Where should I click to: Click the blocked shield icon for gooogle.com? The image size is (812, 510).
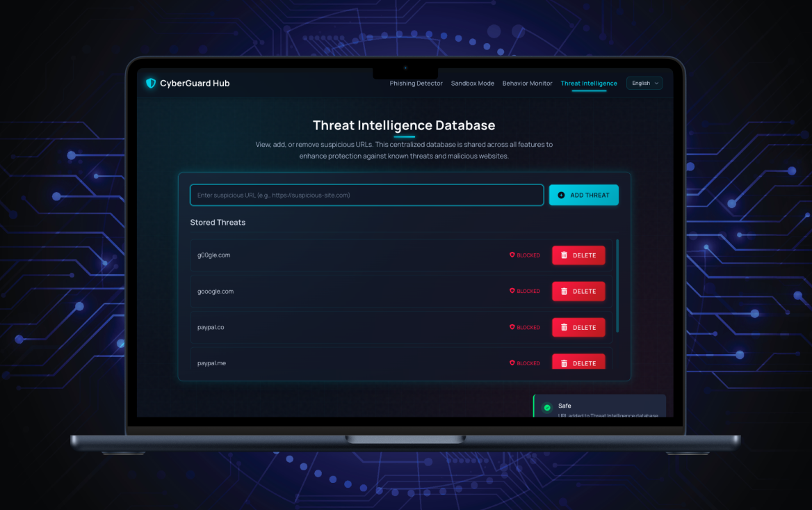tap(512, 292)
